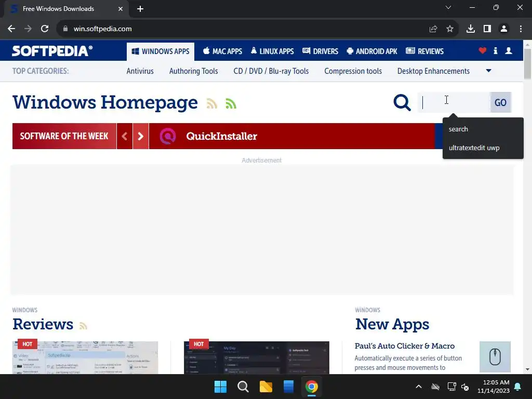
Task: Open the Chrome tab search chevron
Action: pyautogui.click(x=448, y=7)
